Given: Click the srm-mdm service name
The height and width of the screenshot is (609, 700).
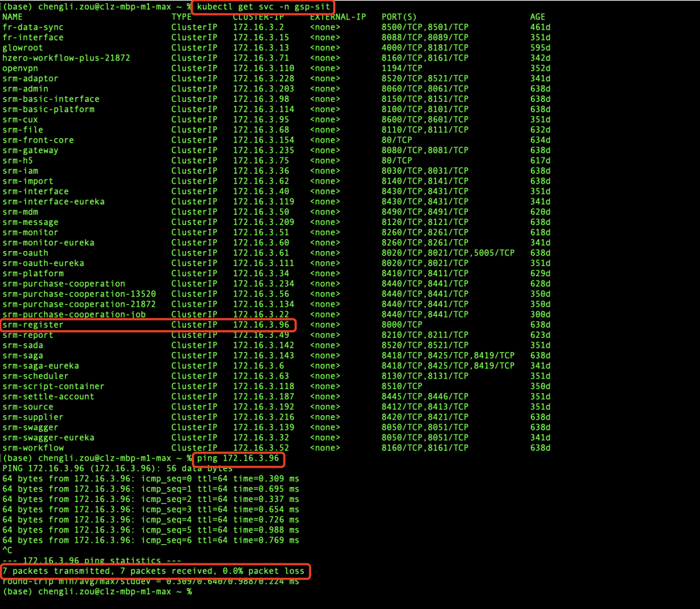Looking at the screenshot, I should (x=20, y=212).
